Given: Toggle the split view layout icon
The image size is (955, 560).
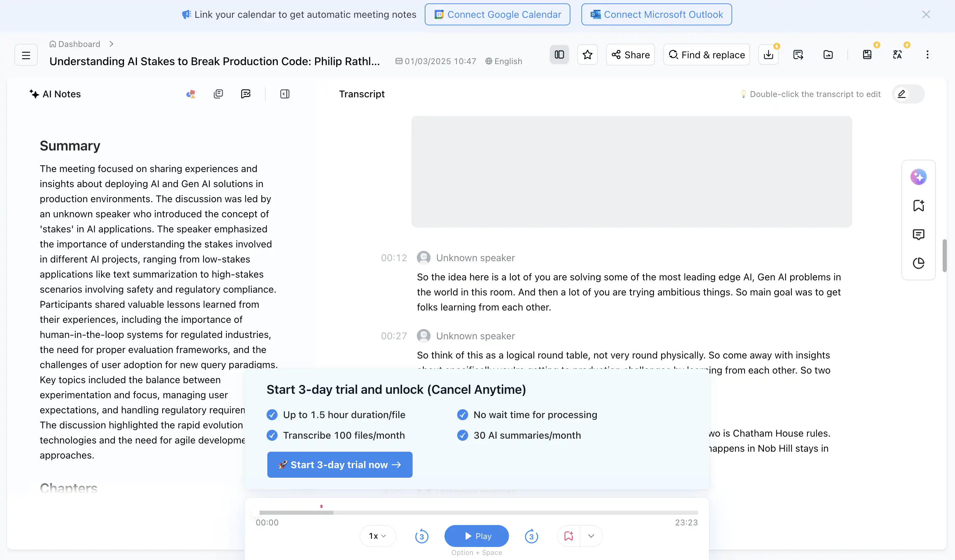Looking at the screenshot, I should 559,54.
